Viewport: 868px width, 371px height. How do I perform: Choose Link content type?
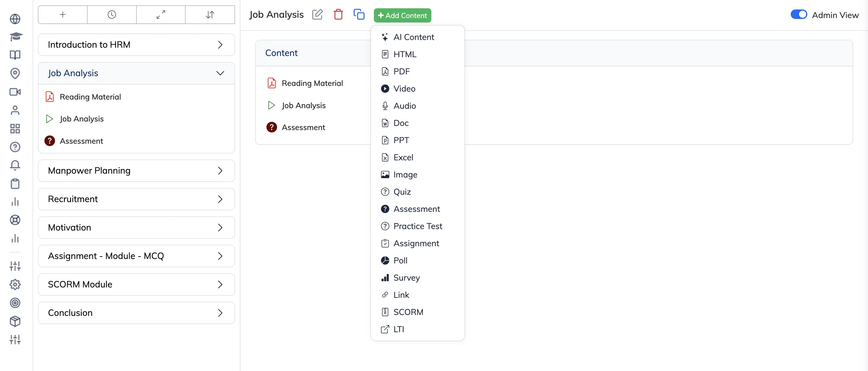[417, 295]
